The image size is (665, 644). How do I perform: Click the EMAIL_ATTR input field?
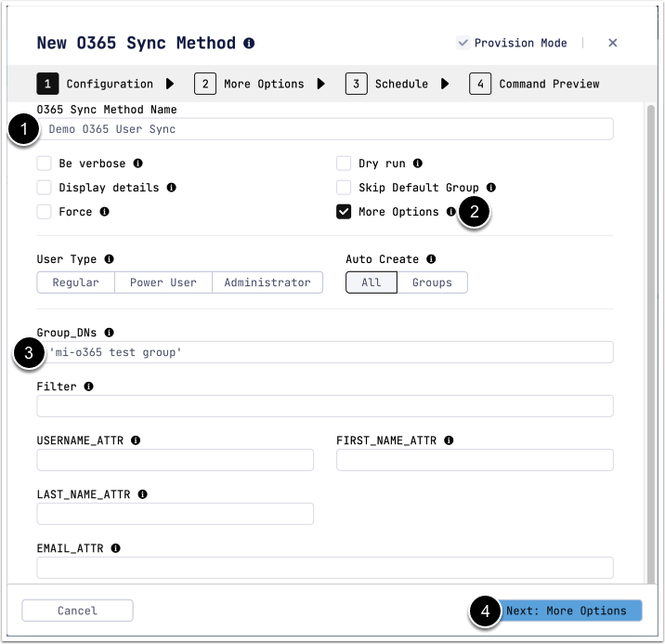(x=325, y=568)
